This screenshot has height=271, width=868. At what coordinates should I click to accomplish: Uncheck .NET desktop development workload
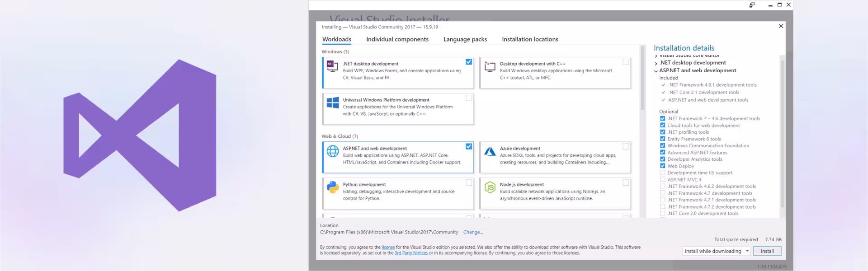(x=469, y=62)
